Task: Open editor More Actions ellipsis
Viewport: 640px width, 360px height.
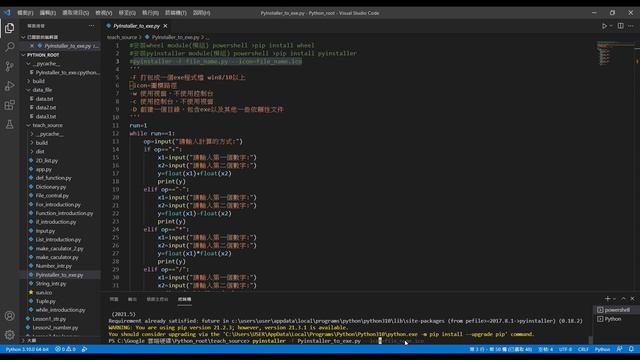Action: tap(631, 26)
